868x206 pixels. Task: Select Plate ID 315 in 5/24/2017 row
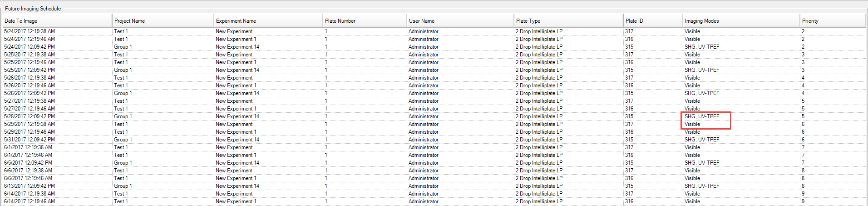[x=629, y=47]
